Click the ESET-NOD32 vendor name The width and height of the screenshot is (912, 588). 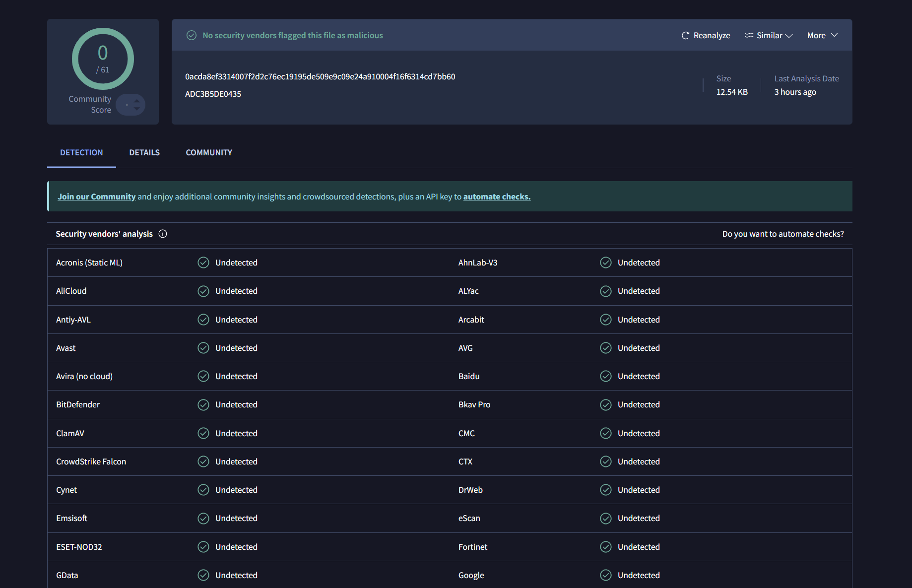pos(79,547)
